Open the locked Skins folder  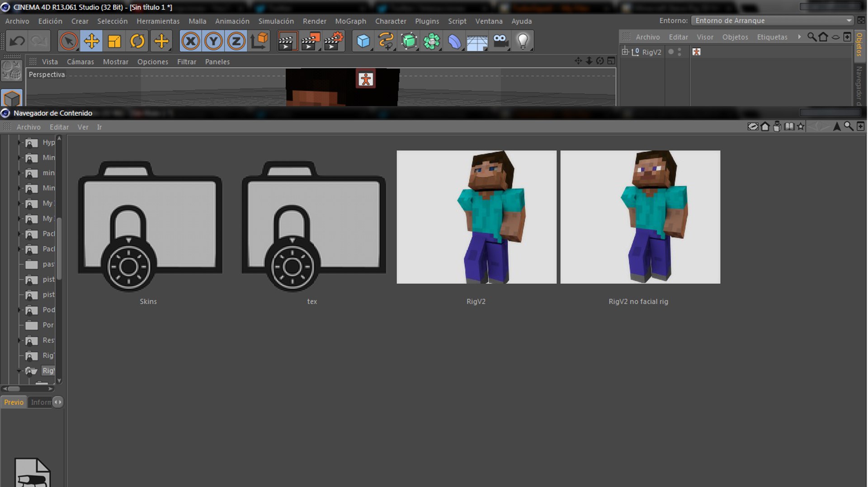(x=150, y=227)
